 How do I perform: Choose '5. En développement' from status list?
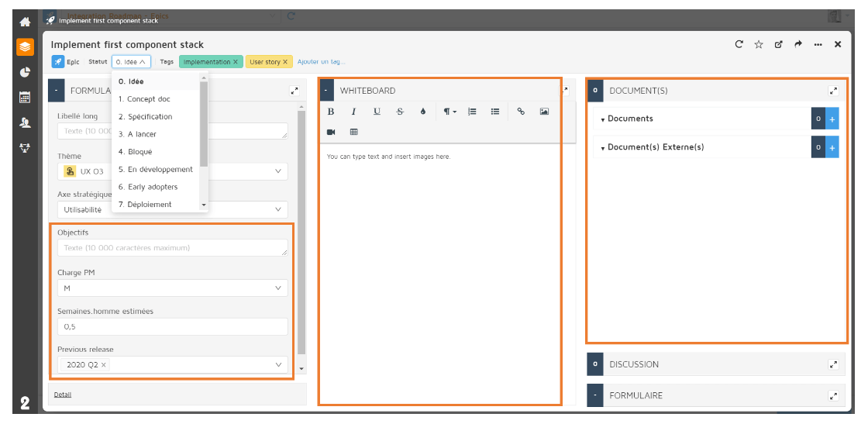(155, 170)
